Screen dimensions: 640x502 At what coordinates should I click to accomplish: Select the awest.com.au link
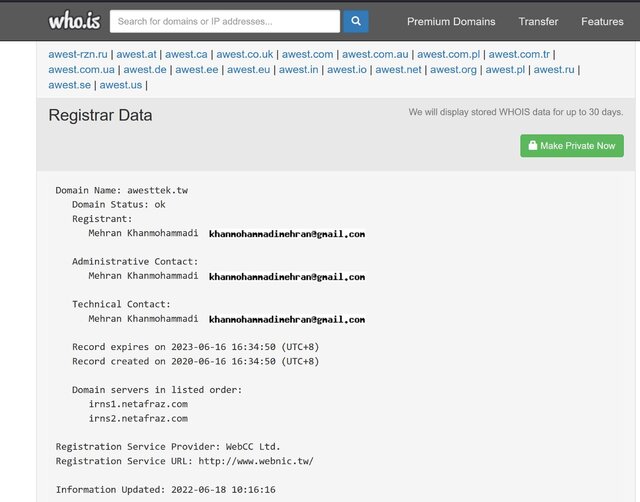[x=375, y=54]
